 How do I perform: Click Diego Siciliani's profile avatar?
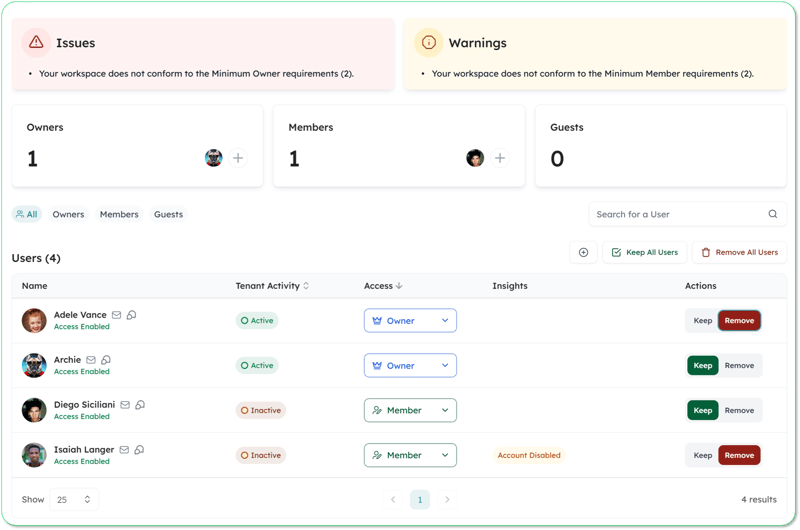(x=34, y=410)
